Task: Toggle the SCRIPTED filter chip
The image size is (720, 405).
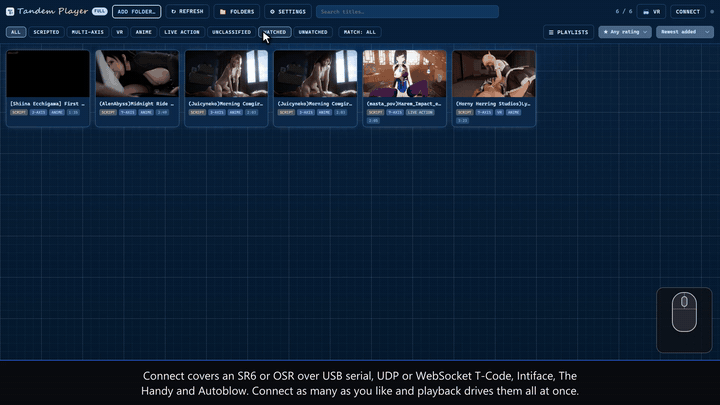Action: (46, 32)
